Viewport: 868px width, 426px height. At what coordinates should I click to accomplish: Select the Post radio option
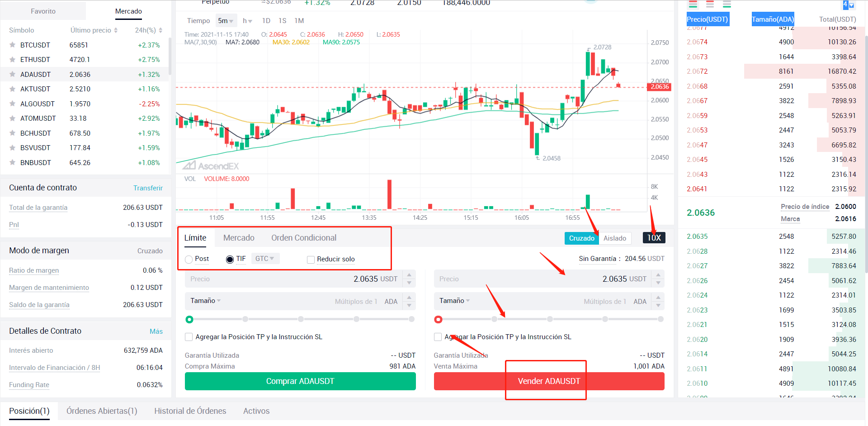click(x=189, y=259)
